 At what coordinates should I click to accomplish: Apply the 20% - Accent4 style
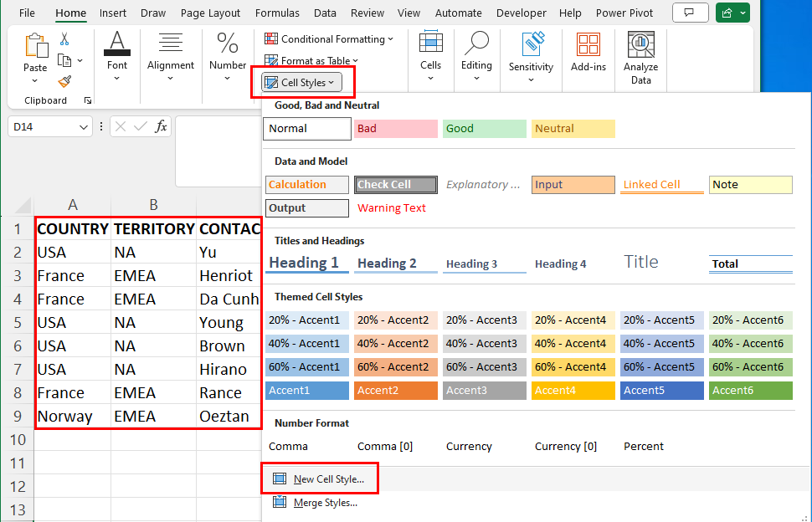pos(573,320)
